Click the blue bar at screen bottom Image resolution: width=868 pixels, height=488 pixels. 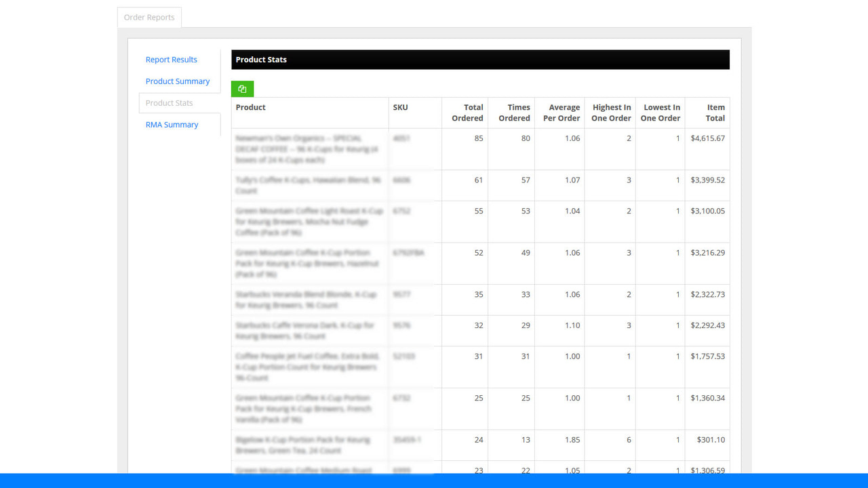point(434,483)
